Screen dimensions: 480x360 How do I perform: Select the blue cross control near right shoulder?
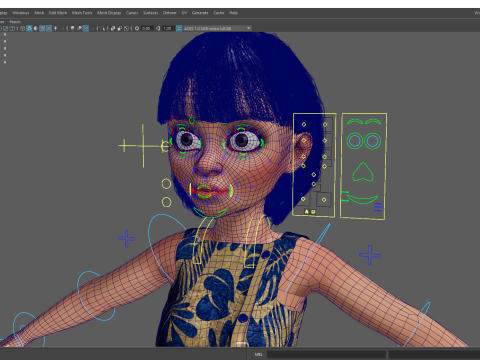pos(126,238)
